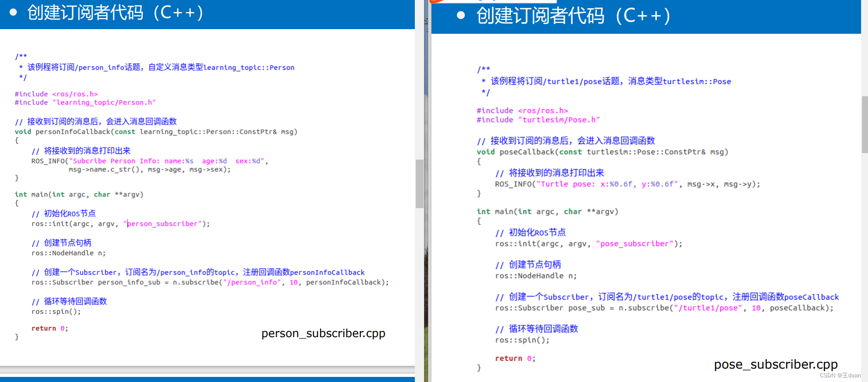This screenshot has width=868, height=382.
Task: Click the ros::init "pose_subscriber" line
Action: click(589, 244)
